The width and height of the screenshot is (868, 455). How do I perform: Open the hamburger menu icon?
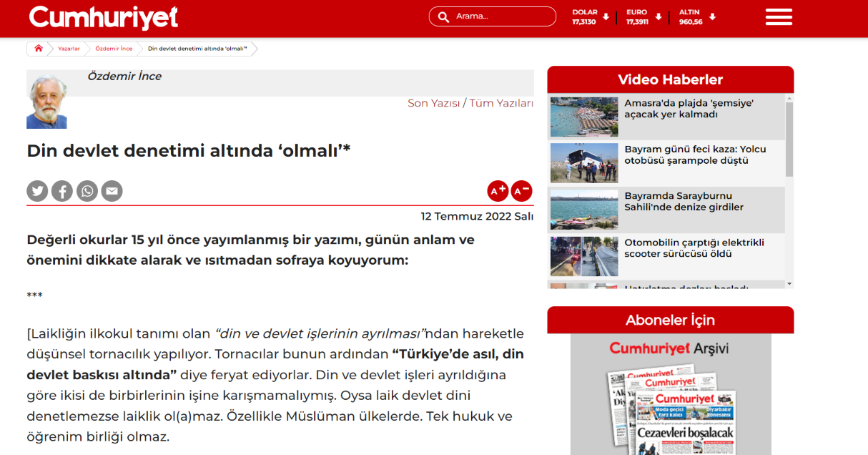[778, 17]
